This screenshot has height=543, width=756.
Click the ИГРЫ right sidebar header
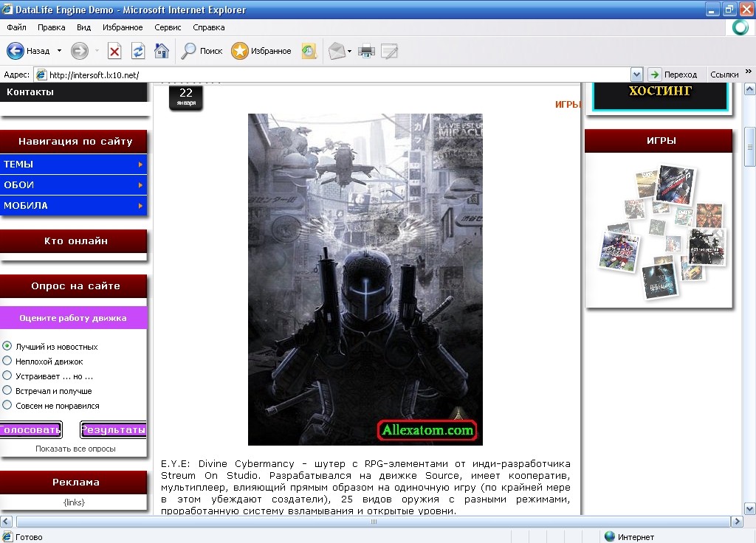[659, 141]
